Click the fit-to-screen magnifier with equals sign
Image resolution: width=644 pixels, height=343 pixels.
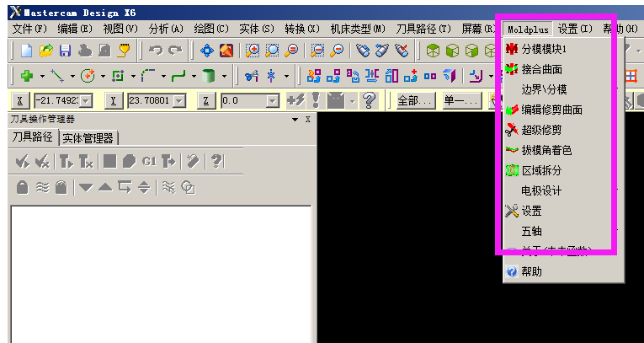[291, 51]
